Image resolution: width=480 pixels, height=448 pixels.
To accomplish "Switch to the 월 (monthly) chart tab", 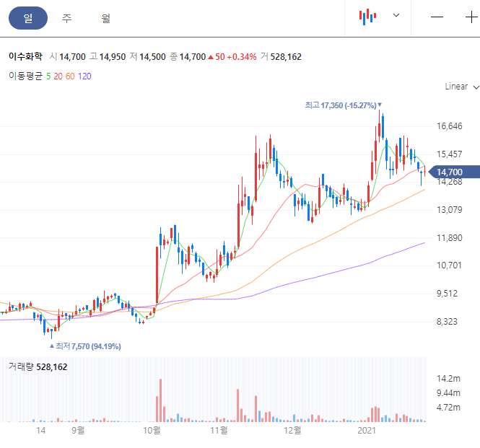I will click(x=106, y=18).
